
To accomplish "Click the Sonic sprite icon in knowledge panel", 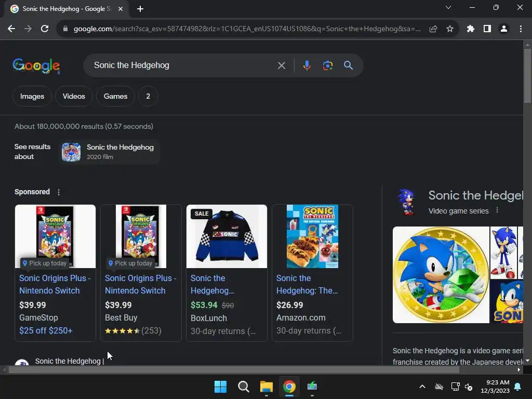I will [406, 202].
